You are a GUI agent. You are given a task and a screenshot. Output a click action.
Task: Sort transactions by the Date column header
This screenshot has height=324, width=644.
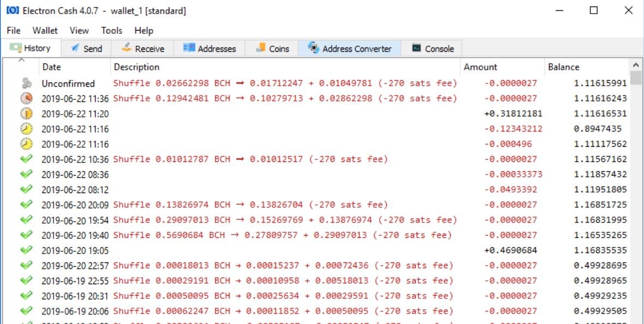(x=74, y=67)
